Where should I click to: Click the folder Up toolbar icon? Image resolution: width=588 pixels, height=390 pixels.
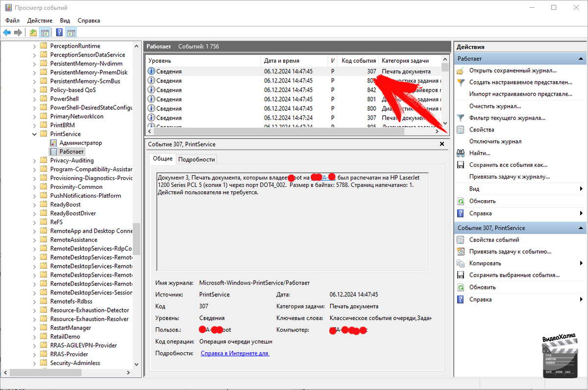[x=33, y=33]
